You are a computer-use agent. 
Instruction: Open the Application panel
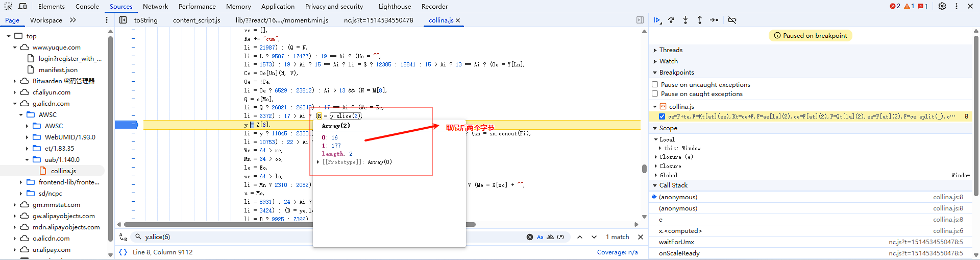pyautogui.click(x=278, y=7)
